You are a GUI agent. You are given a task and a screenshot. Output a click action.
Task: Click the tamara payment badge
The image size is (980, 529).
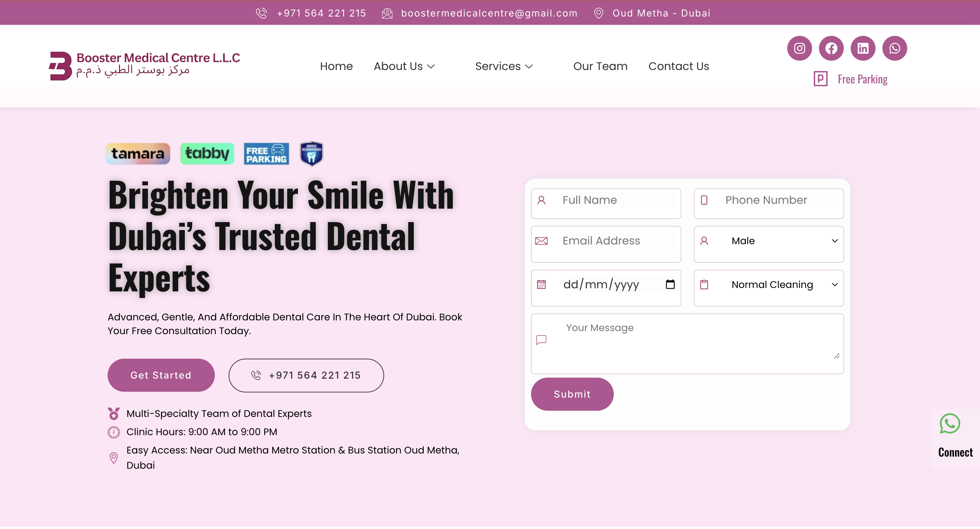(x=138, y=154)
